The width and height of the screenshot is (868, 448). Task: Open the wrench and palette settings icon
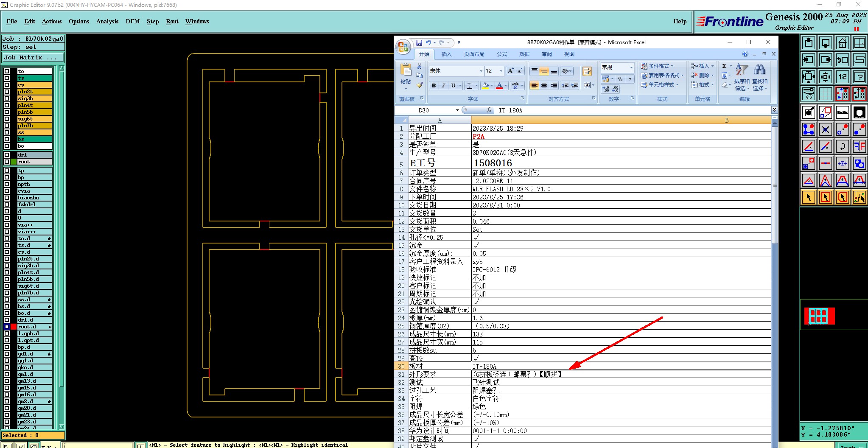tap(809, 94)
